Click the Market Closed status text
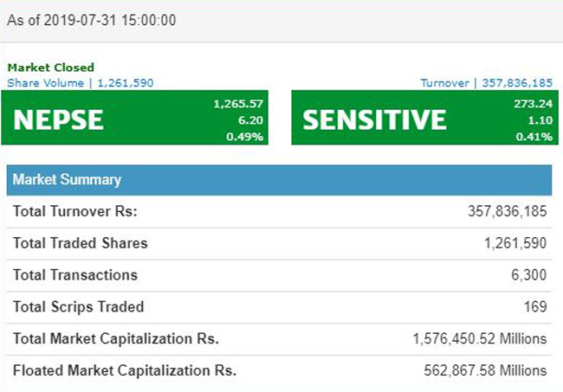 50,67
